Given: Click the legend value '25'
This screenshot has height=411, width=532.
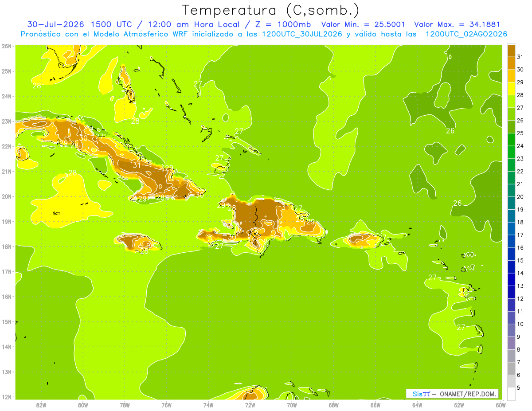Looking at the screenshot, I should [520, 133].
